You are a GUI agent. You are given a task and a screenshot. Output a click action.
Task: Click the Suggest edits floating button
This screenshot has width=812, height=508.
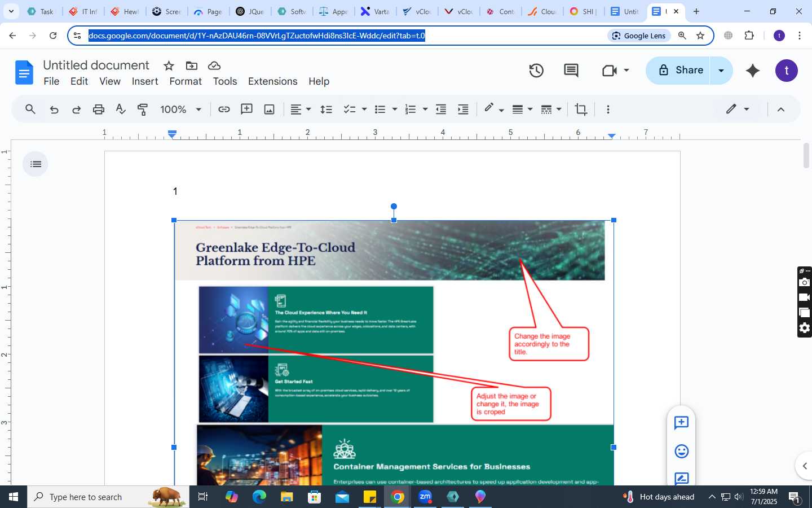click(x=681, y=478)
